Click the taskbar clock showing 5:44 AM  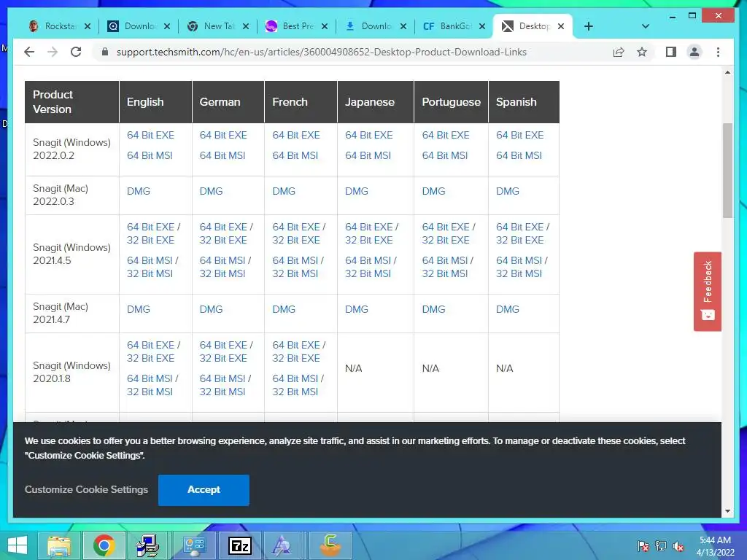[x=715, y=546]
